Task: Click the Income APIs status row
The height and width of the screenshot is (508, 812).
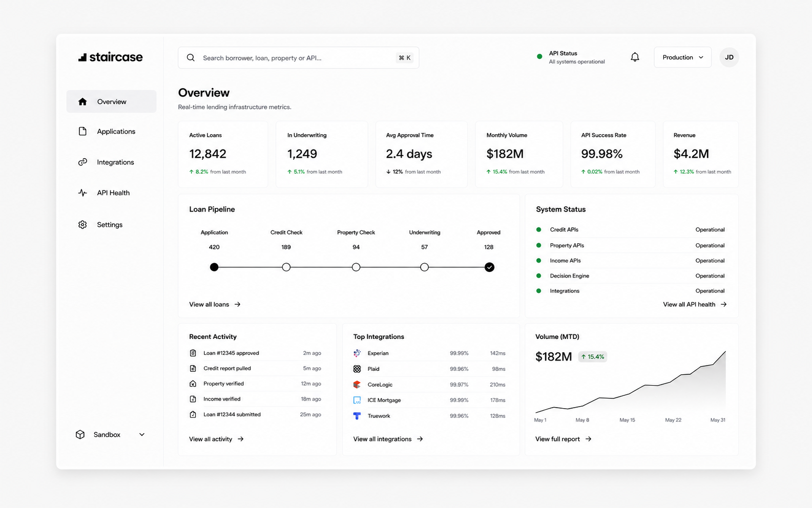Action: pos(631,261)
